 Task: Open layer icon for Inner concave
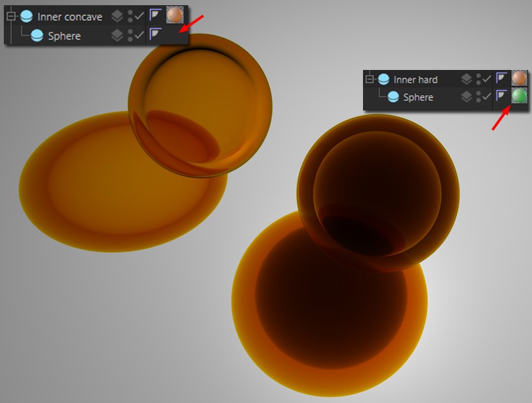(117, 16)
